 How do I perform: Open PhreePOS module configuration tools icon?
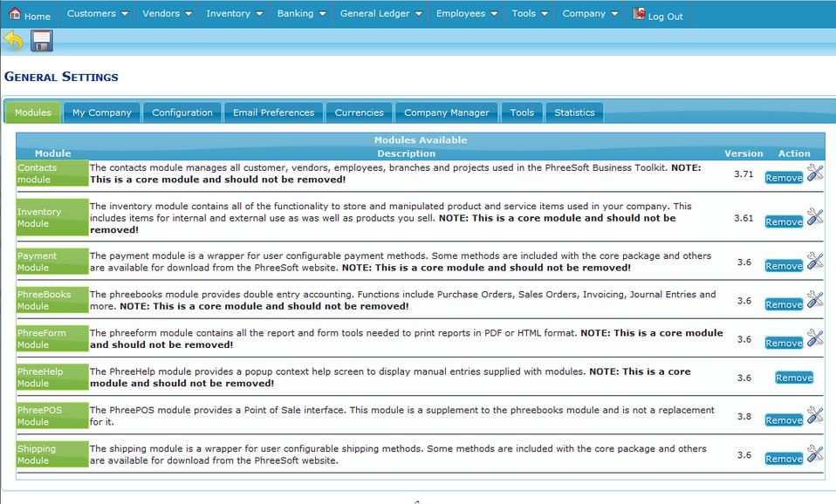(815, 415)
